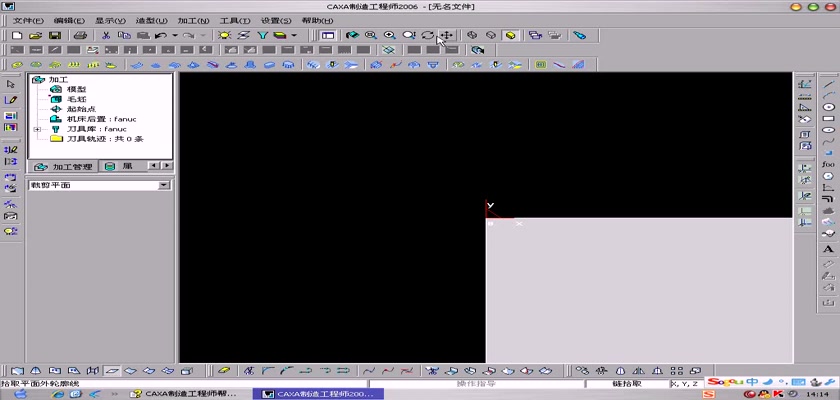Save the document with the floppy disk icon

55,35
